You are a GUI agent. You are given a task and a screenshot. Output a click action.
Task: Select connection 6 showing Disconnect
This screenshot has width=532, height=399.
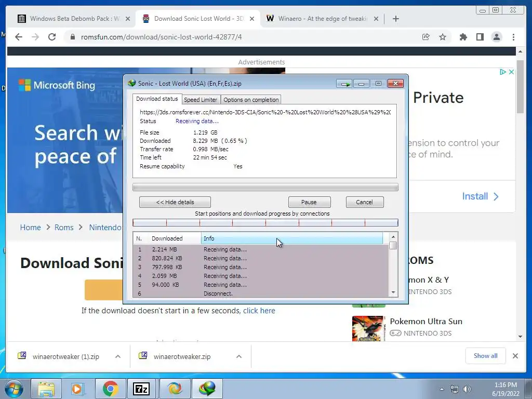pyautogui.click(x=261, y=294)
